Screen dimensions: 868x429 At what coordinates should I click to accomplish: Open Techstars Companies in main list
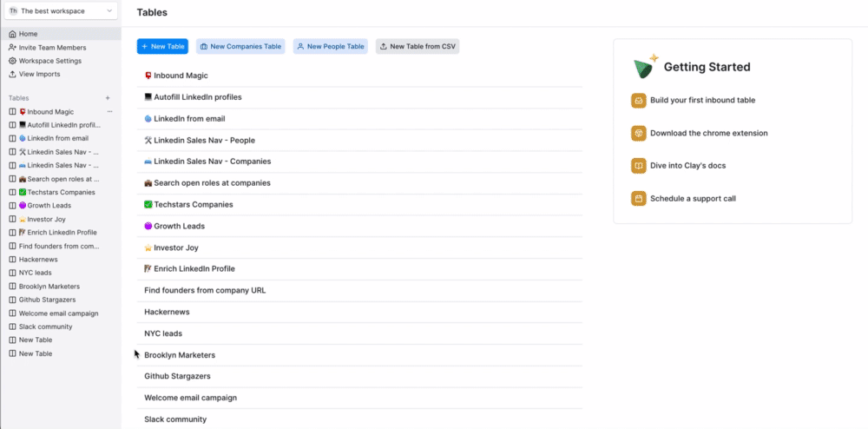(x=360, y=205)
